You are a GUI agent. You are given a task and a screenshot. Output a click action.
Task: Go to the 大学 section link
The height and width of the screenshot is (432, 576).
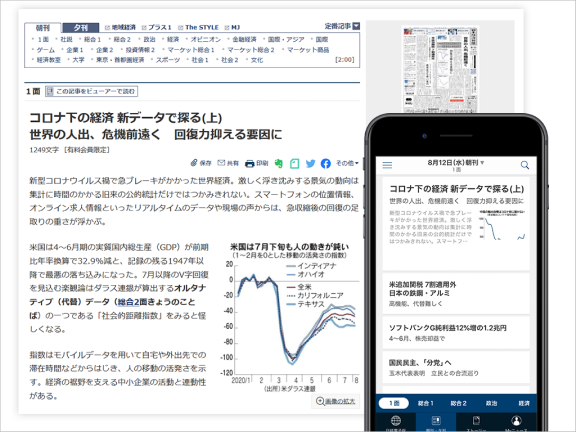coord(78,60)
